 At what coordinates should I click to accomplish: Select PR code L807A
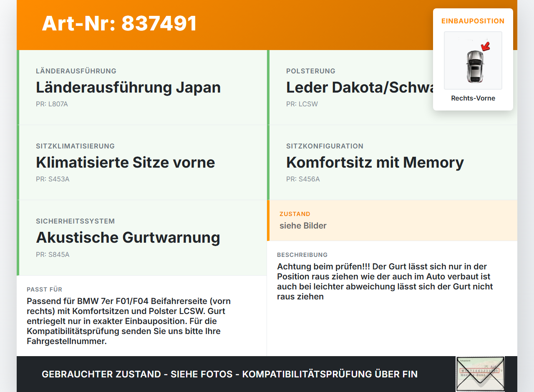52,104
